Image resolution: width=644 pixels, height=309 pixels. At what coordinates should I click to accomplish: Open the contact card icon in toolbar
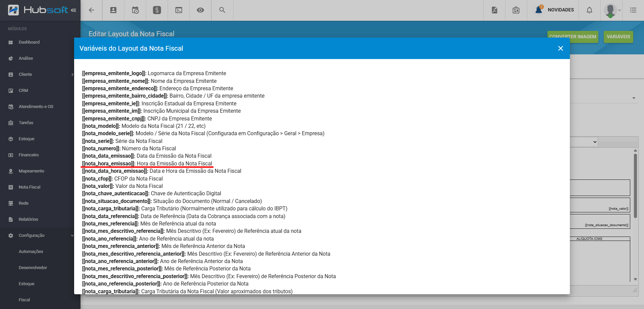coord(113,10)
